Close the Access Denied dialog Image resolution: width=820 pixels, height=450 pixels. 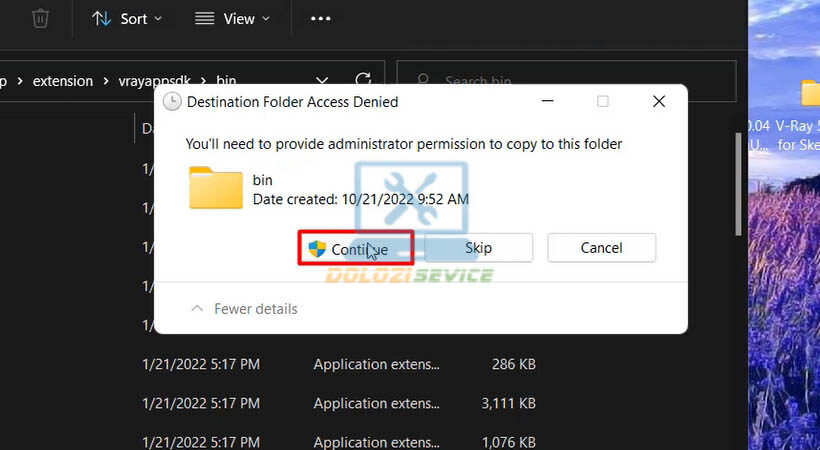click(x=658, y=101)
